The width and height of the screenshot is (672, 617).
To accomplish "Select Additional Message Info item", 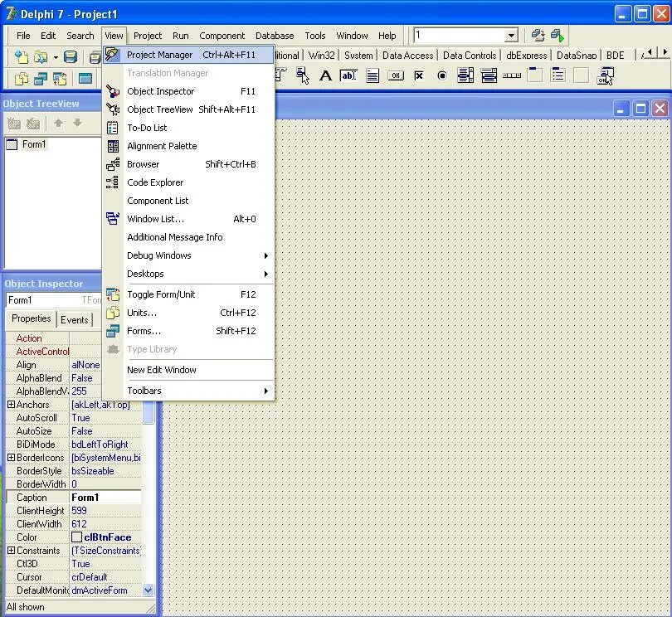I will [188, 237].
